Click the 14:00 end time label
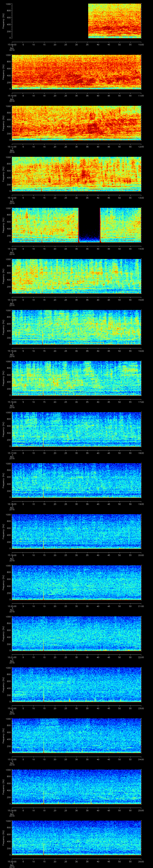This screenshot has width=153, height=868. [141, 249]
